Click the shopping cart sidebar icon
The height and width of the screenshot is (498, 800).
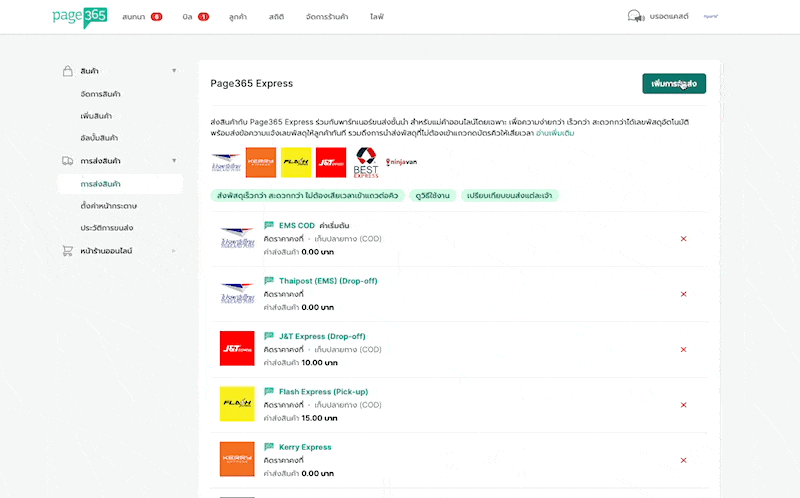click(x=68, y=251)
